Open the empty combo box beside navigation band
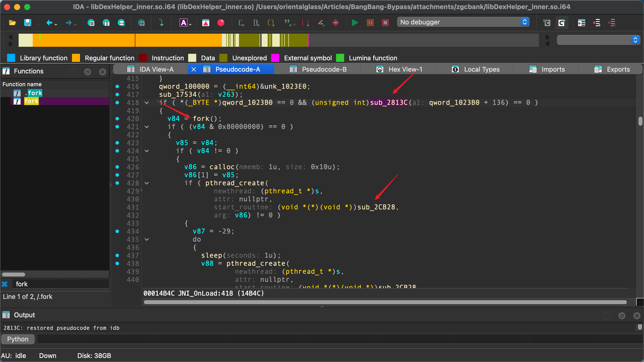 pos(598,40)
